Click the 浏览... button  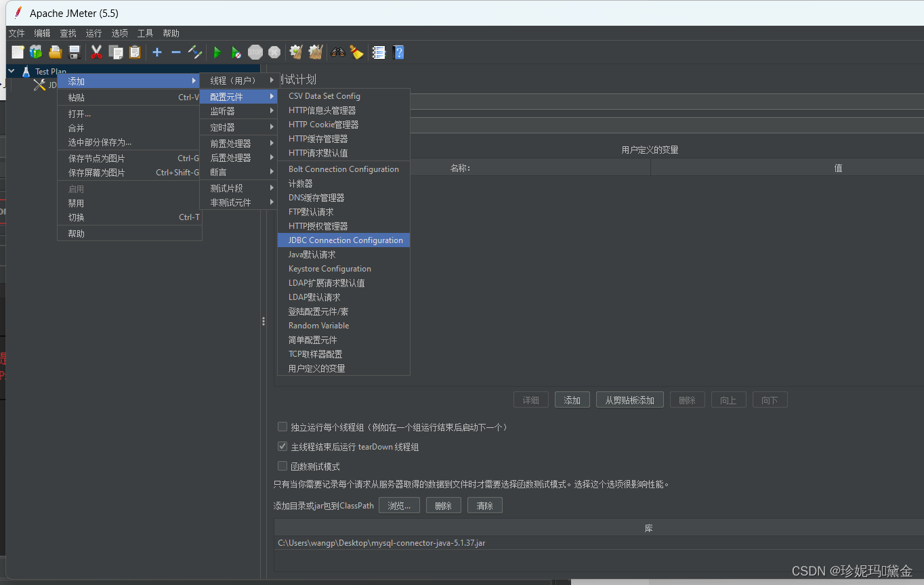point(399,506)
